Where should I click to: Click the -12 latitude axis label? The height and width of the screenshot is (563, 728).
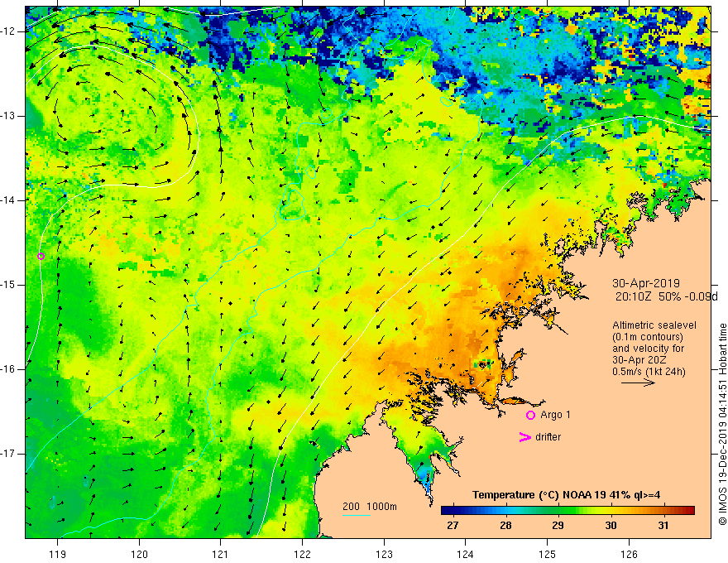pos(9,31)
